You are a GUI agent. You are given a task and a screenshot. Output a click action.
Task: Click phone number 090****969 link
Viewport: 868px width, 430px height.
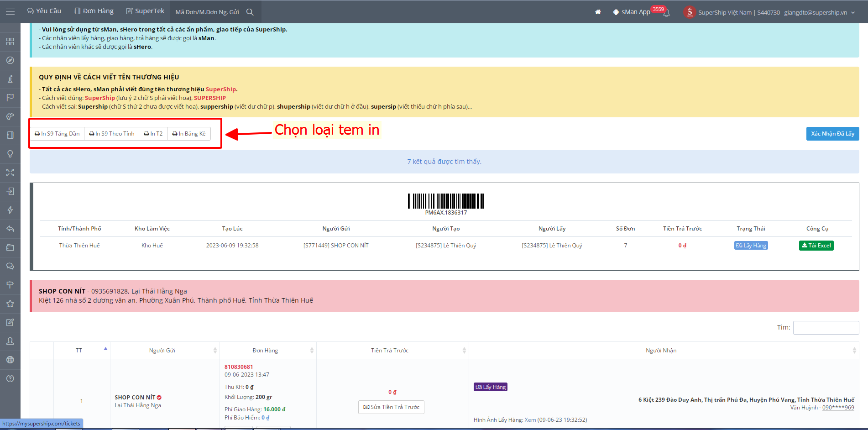click(838, 408)
